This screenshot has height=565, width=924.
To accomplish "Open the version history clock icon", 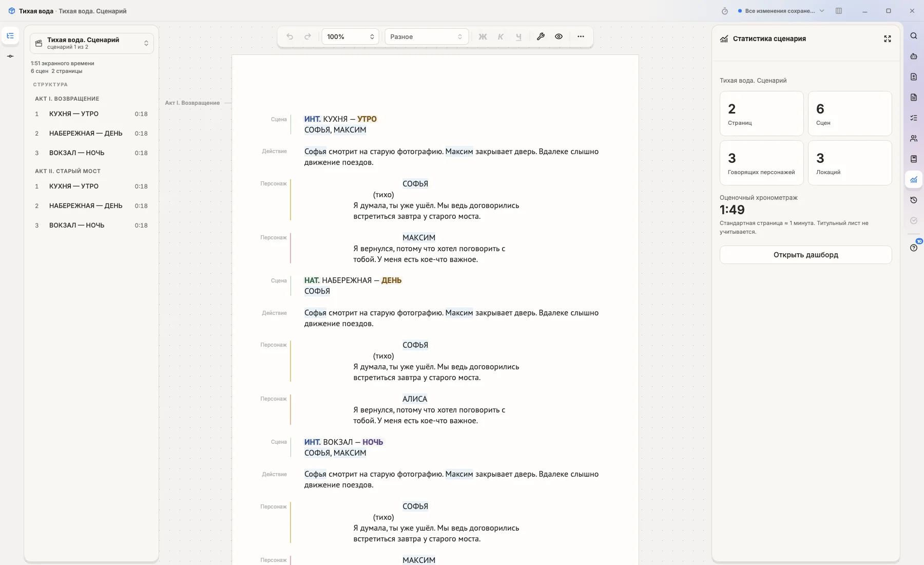I will (914, 200).
